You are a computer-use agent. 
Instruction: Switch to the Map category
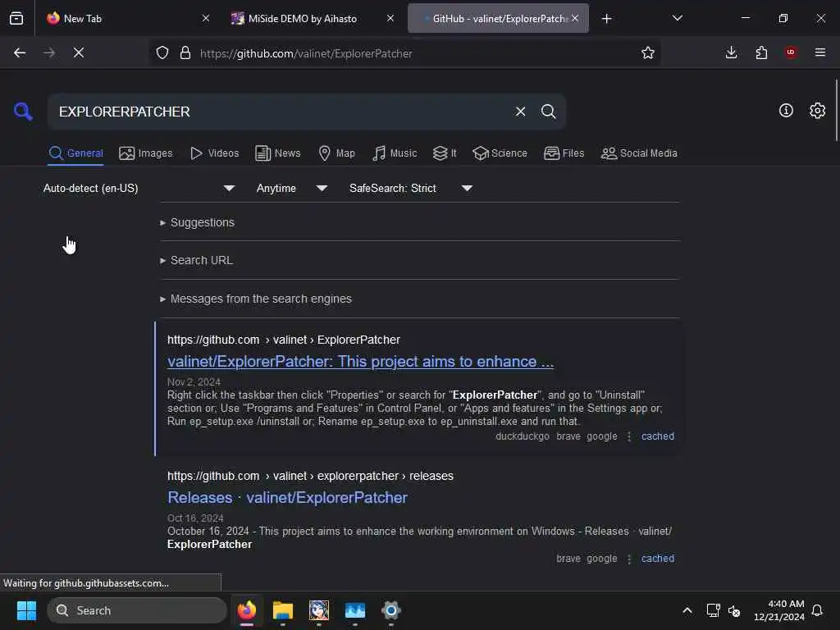(x=336, y=153)
